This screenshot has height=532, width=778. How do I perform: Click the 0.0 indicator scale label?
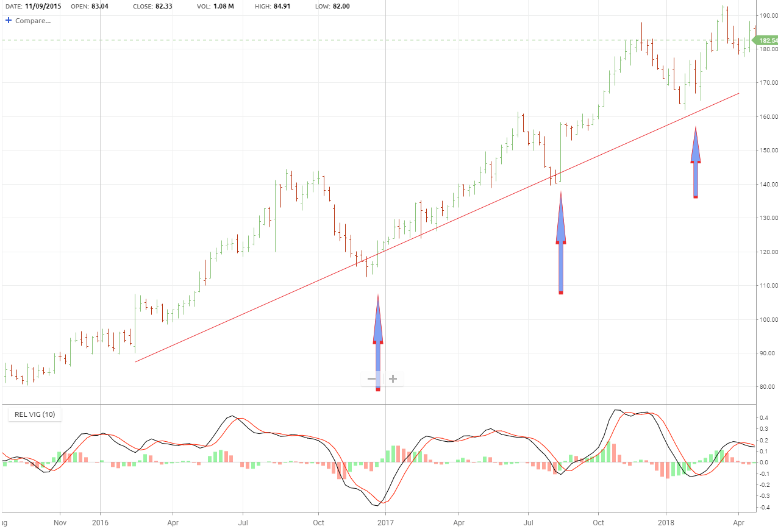(x=764, y=463)
